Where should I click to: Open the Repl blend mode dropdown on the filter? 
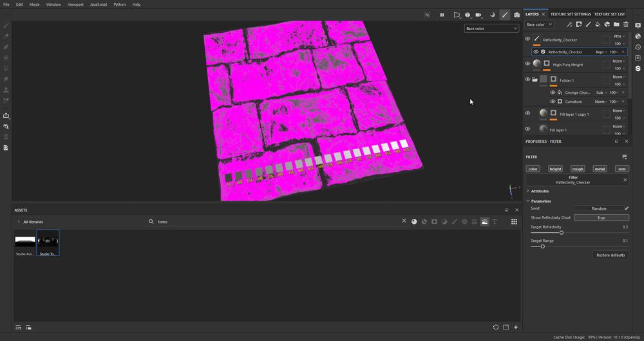pos(601,52)
